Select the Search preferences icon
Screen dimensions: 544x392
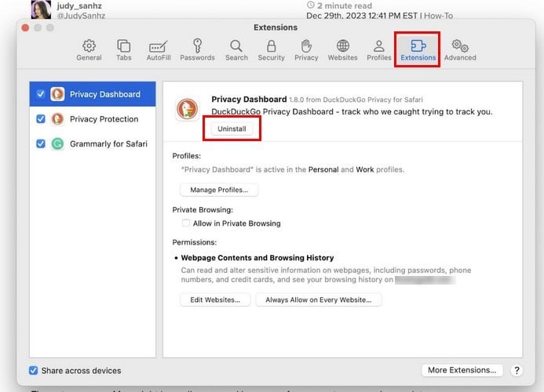coord(236,49)
